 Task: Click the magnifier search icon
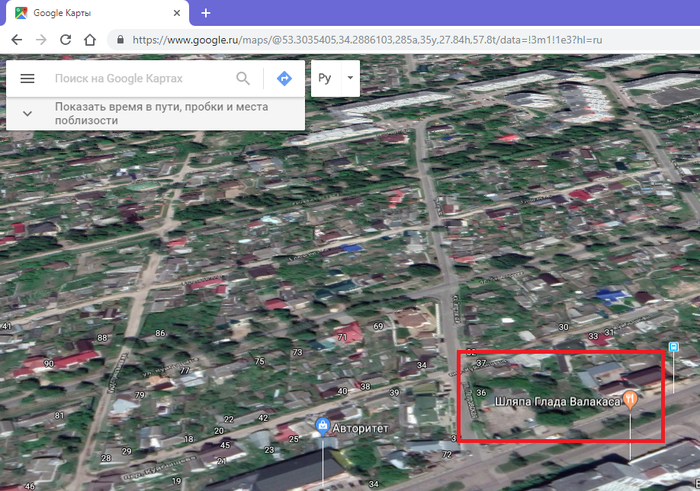(x=243, y=78)
